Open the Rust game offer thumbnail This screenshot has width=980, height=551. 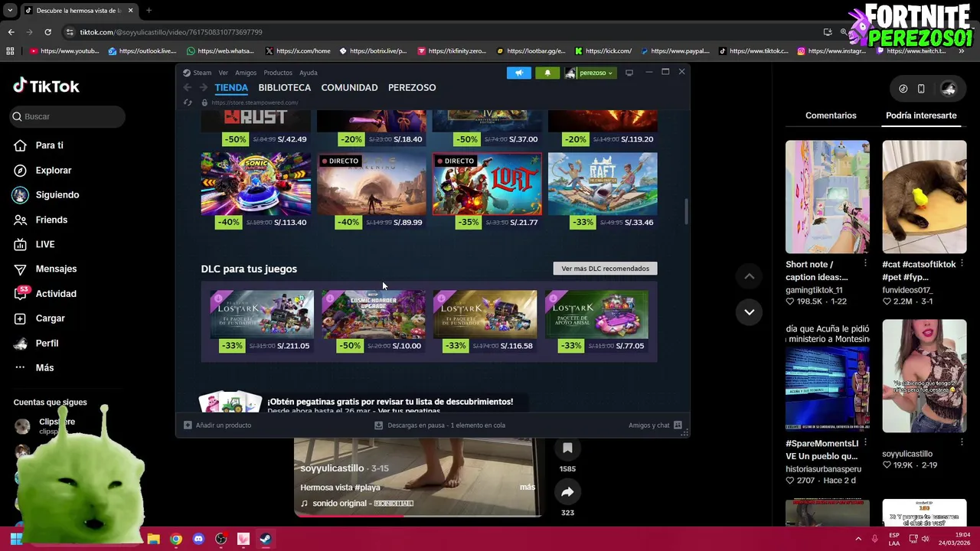[256, 120]
